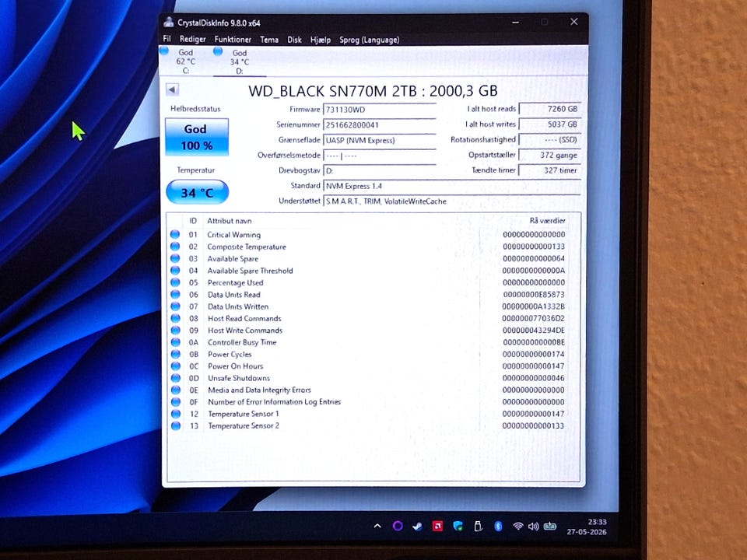Open the clock showing 23:33 27-05-2026
The width and height of the screenshot is (747, 560).
587,527
